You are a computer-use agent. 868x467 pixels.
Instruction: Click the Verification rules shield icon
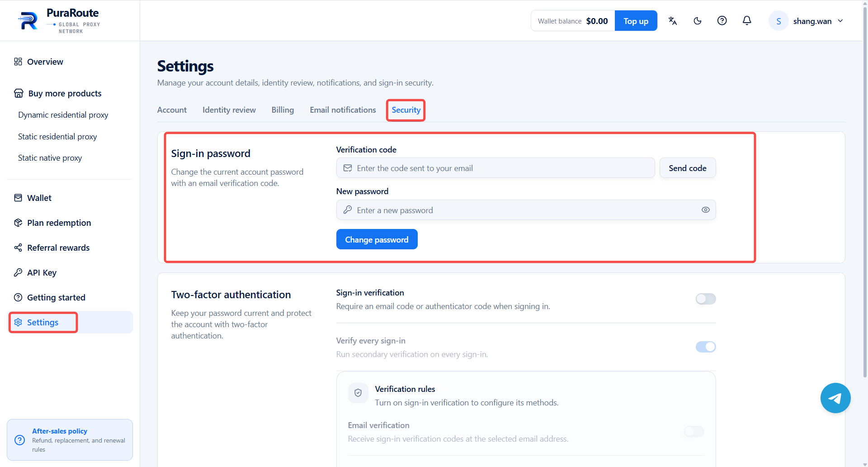pyautogui.click(x=358, y=393)
